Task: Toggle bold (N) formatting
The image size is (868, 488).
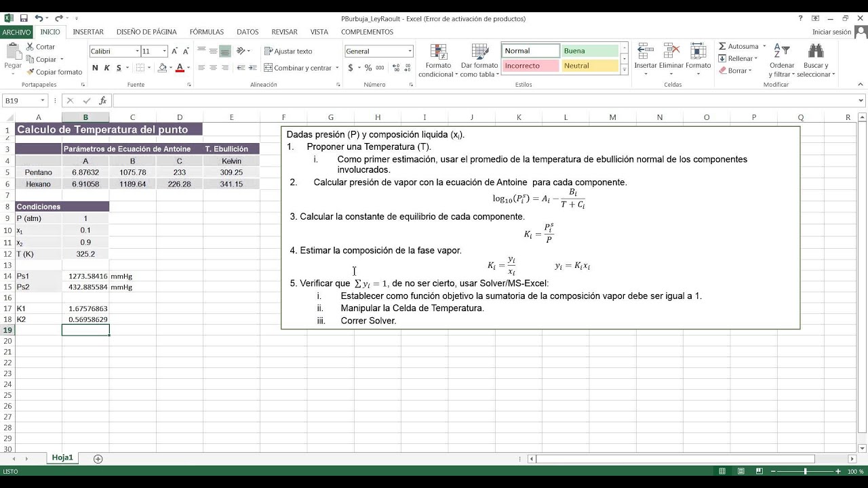Action: 95,68
